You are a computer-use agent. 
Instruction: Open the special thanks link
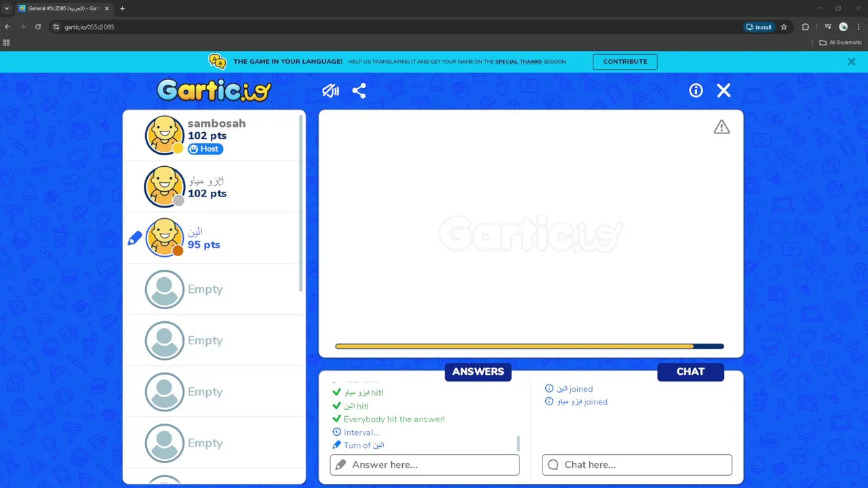pos(518,62)
